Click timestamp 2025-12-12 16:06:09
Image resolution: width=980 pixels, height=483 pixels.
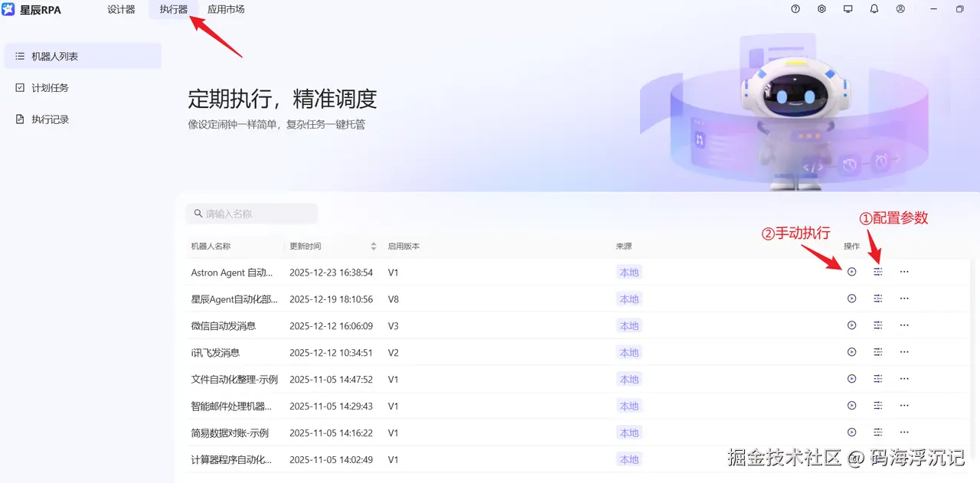(x=331, y=326)
